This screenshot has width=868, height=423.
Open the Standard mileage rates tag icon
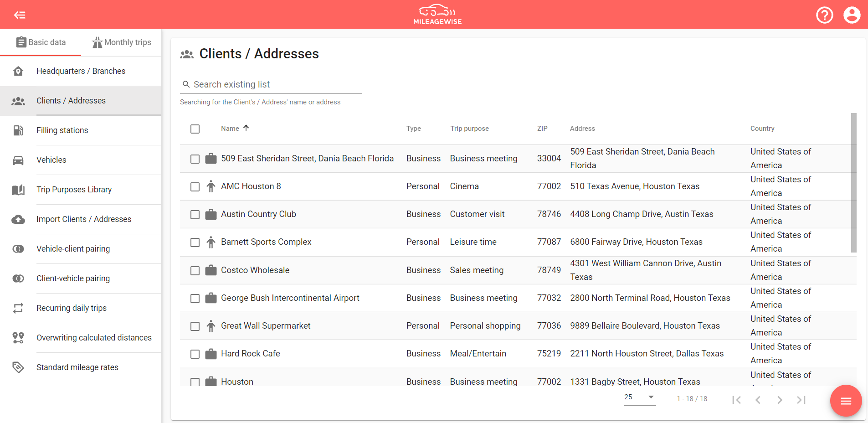[18, 367]
